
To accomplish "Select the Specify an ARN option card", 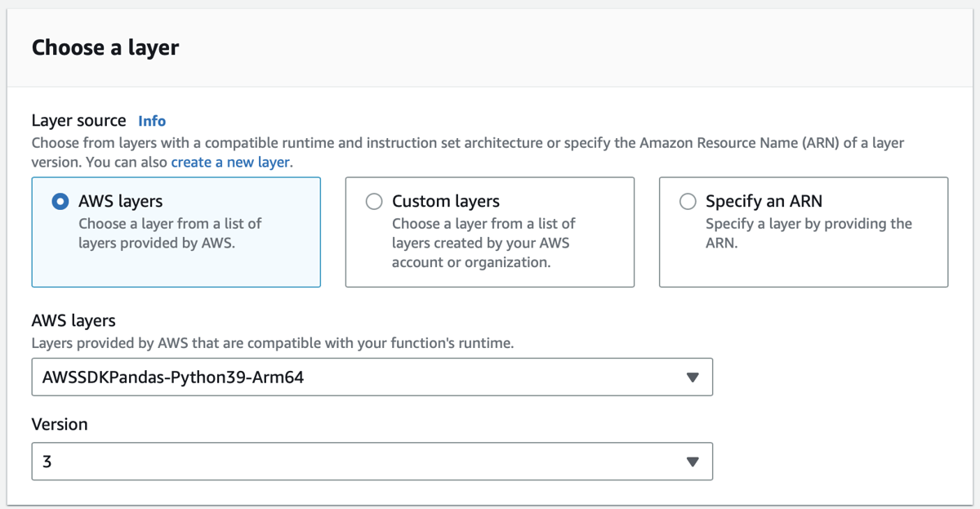I will [803, 231].
